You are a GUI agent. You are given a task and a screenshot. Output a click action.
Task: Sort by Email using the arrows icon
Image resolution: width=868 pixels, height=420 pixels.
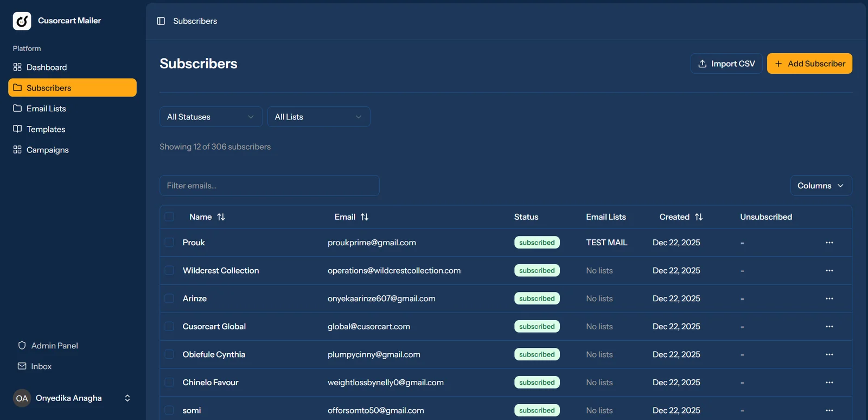click(x=365, y=217)
